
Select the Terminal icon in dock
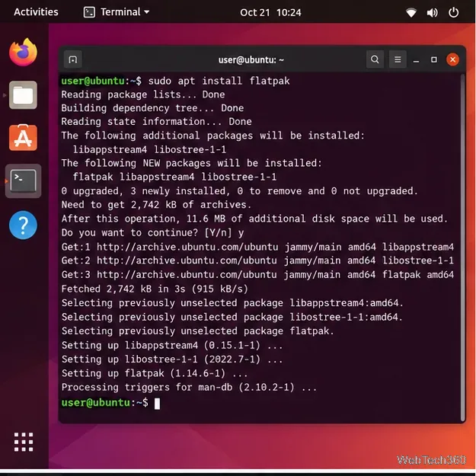pos(23,181)
